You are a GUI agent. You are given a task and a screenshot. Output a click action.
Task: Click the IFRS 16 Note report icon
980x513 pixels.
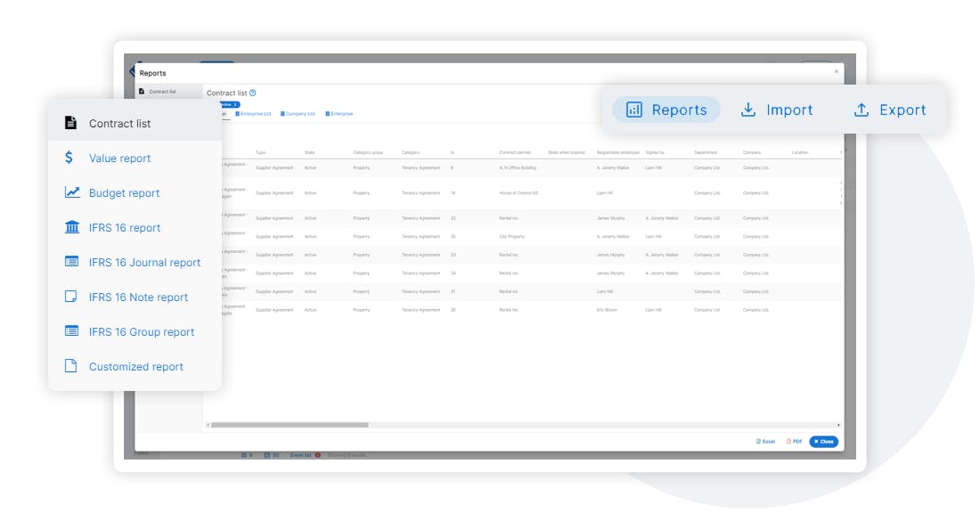pos(71,297)
